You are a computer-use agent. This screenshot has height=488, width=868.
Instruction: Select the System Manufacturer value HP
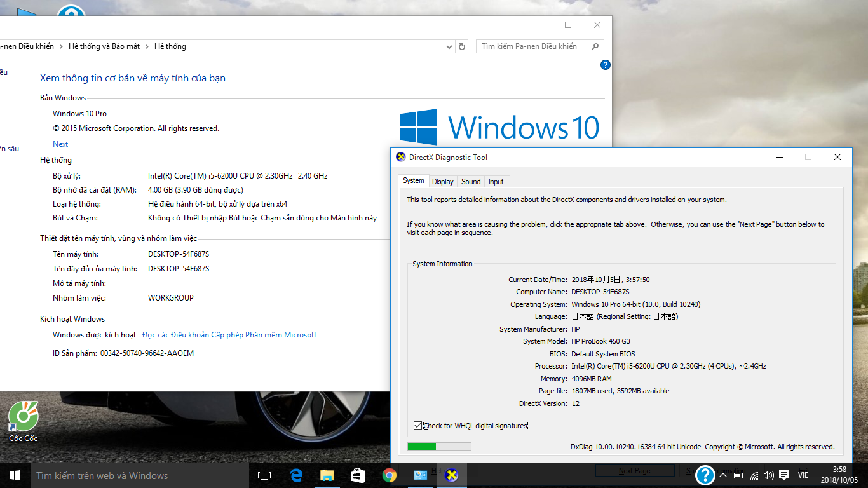coord(576,329)
